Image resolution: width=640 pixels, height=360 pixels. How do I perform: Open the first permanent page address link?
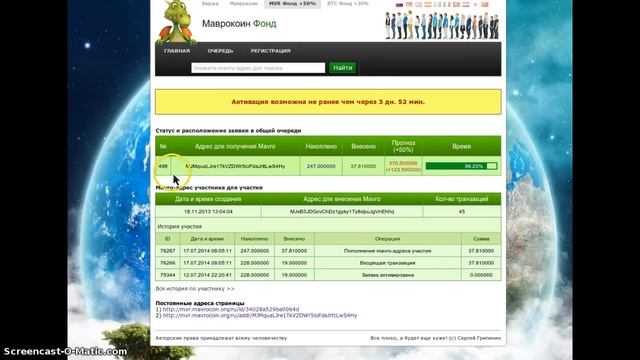pos(231,309)
